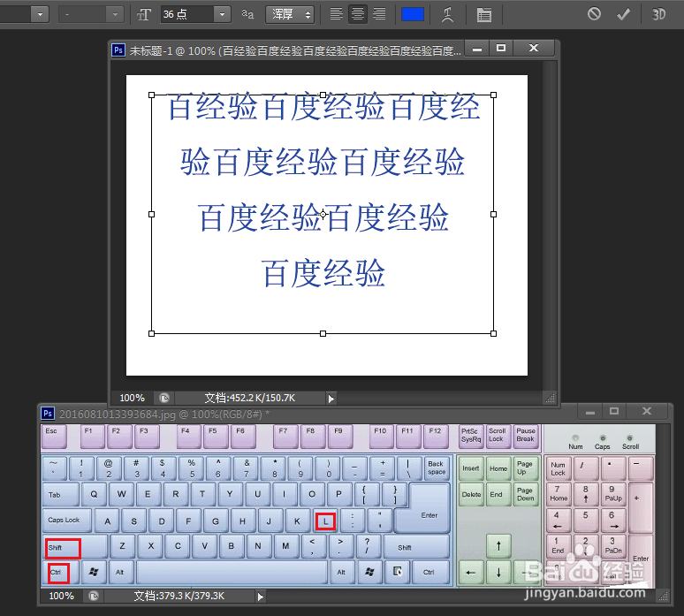Click the status bar icon beside 未标题-1 zoom
Image resolution: width=684 pixels, height=616 pixels.
pos(164,398)
